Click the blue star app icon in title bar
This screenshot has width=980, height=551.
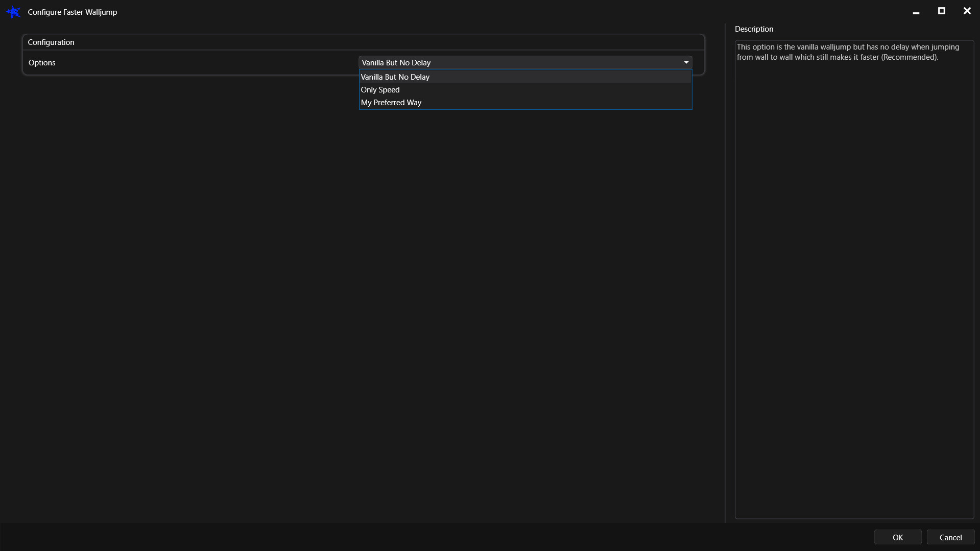point(13,12)
